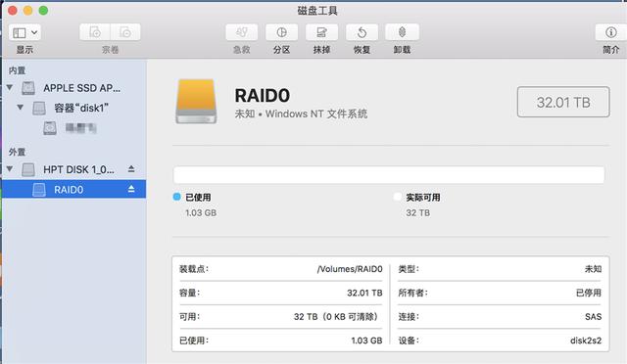Click the disk usage bar
This screenshot has height=364, width=627.
[x=389, y=175]
